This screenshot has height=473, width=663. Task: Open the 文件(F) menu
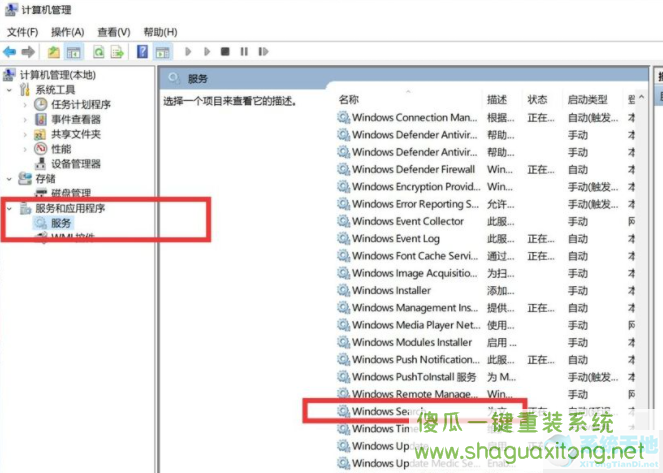(x=22, y=32)
